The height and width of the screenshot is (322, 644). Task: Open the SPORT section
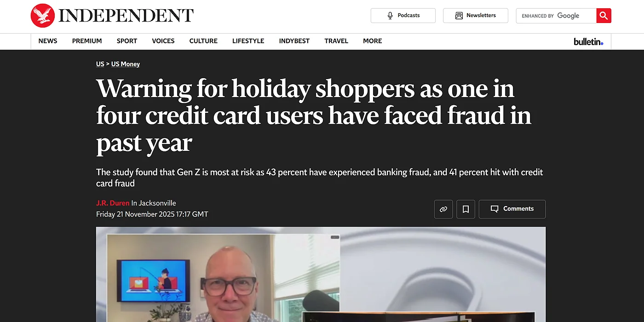[127, 41]
